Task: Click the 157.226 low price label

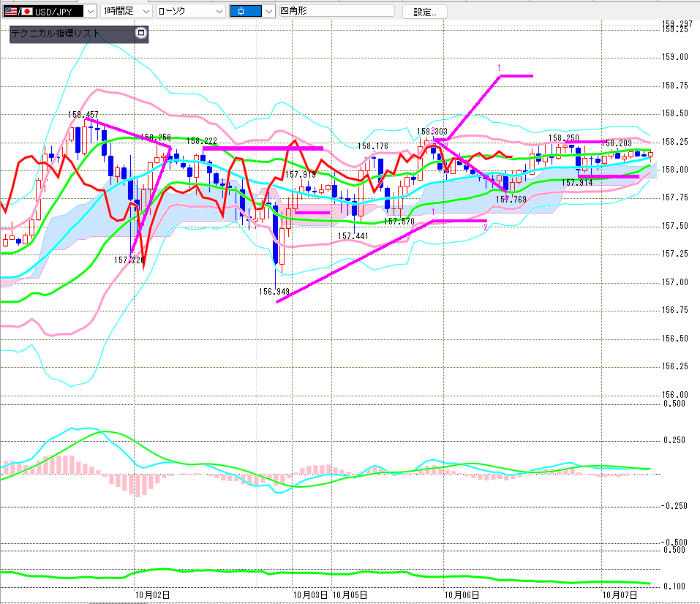Action: pos(129,260)
